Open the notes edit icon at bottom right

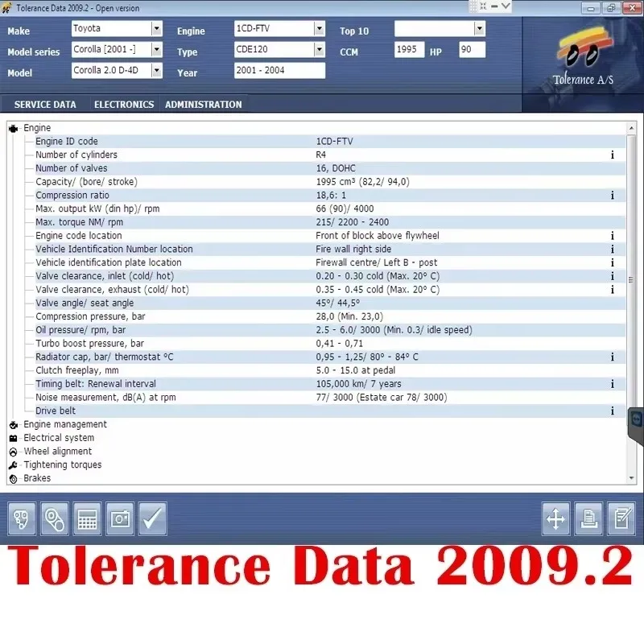point(621,518)
